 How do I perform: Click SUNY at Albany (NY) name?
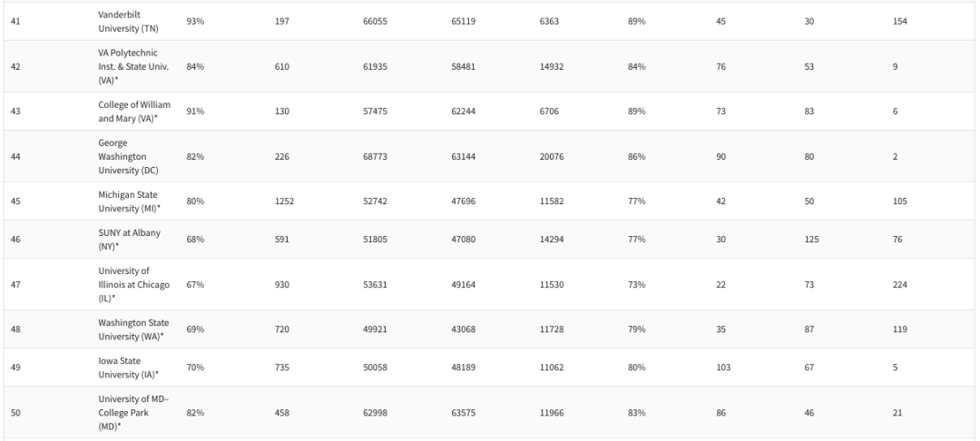(x=129, y=239)
